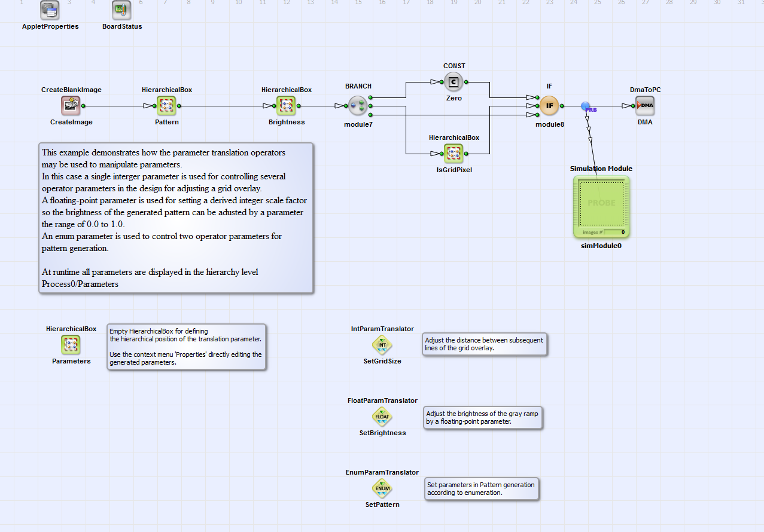Select the Parameters HierarchicalBox icon
The height and width of the screenshot is (532, 764).
pos(71,345)
